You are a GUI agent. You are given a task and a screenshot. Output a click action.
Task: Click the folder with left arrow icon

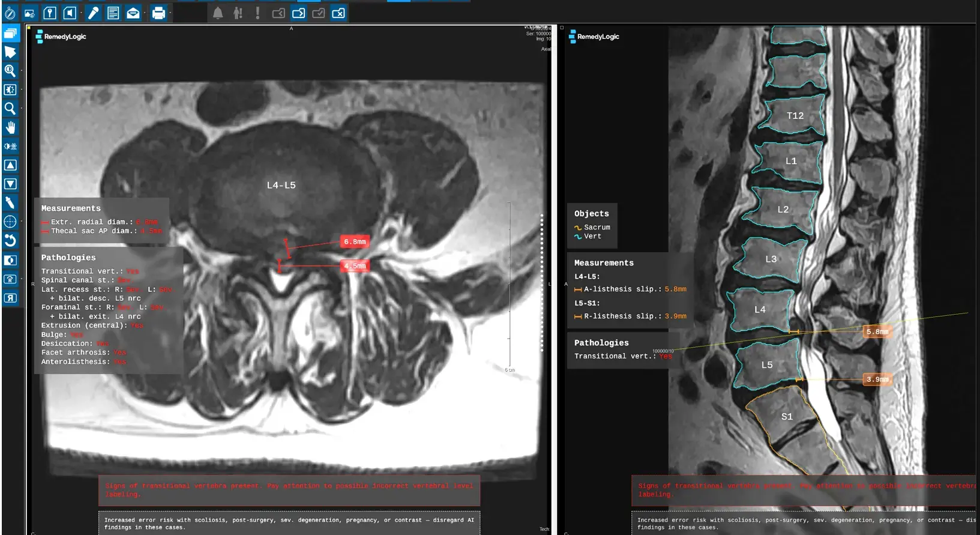(278, 13)
